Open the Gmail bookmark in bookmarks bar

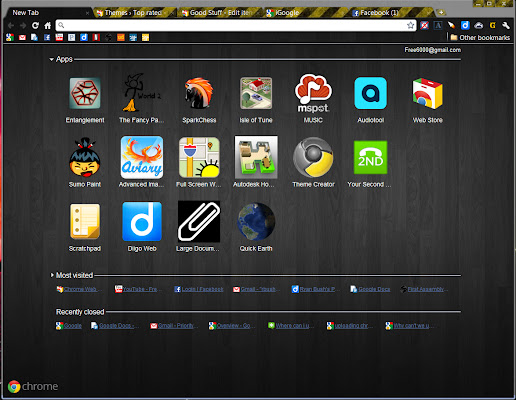22,37
